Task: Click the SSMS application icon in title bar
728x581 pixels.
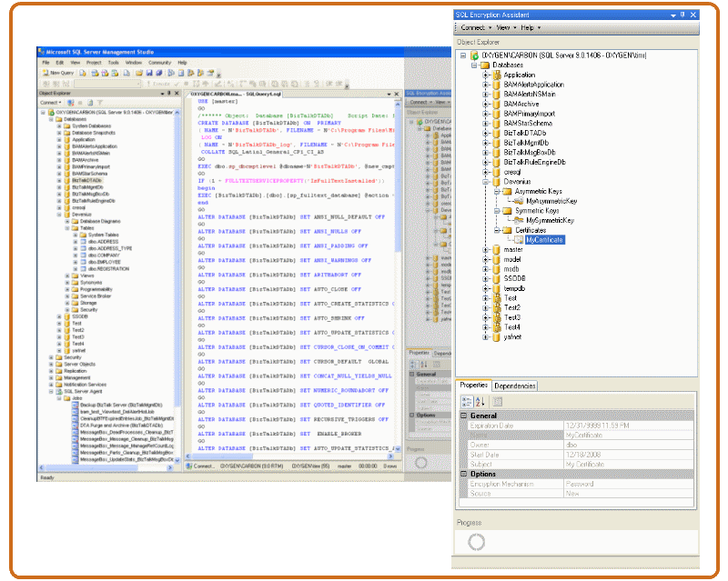Action: [41, 52]
